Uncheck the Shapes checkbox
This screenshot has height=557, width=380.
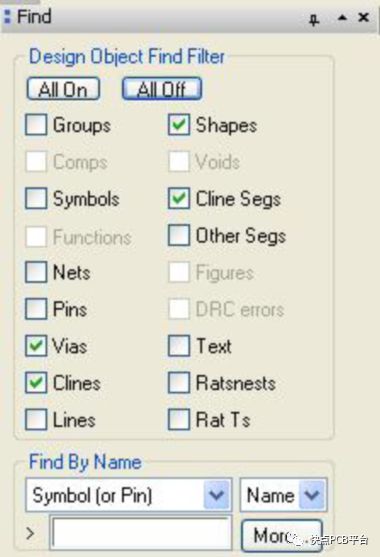tap(179, 125)
